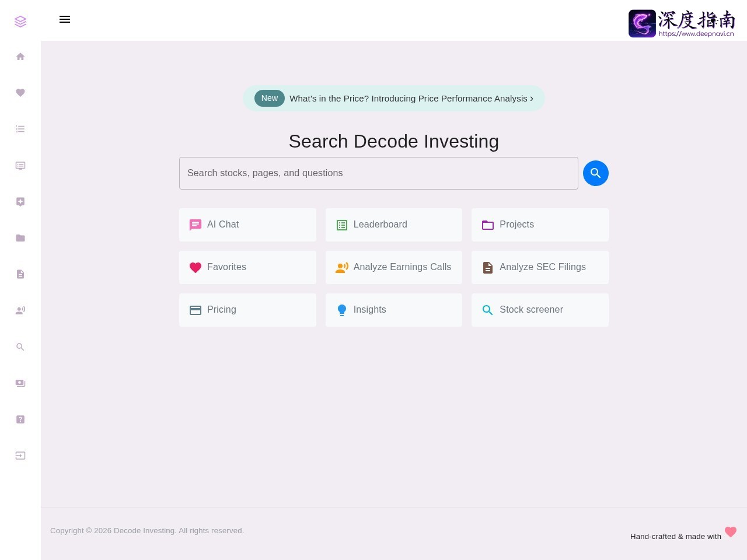
Task: Click the sidebar magnifier icon
Action: click(20, 347)
